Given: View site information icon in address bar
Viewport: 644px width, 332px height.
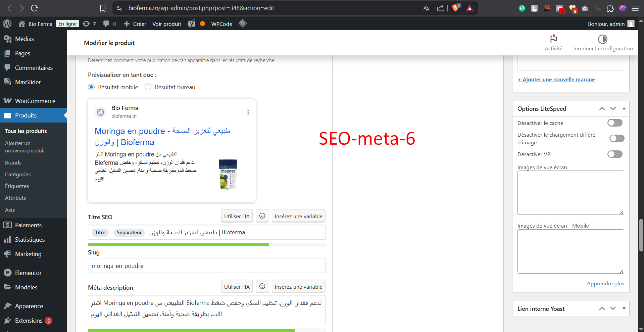Looking at the screenshot, I should tap(119, 8).
